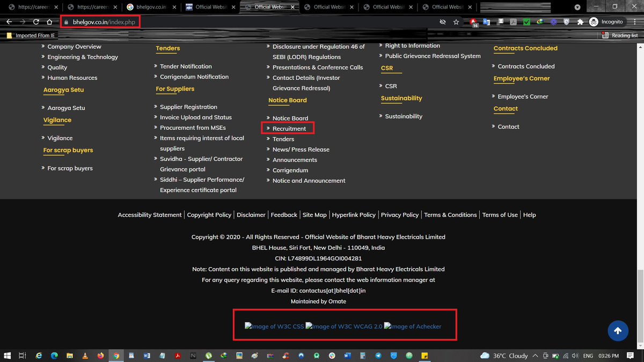
Task: Click the blue scroll-to-top arrow button
Action: [x=618, y=331]
